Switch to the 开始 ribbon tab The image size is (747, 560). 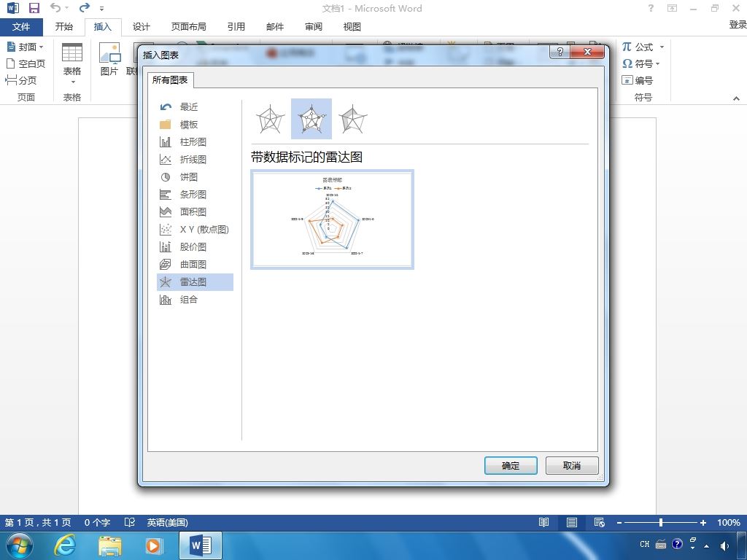click(x=64, y=27)
